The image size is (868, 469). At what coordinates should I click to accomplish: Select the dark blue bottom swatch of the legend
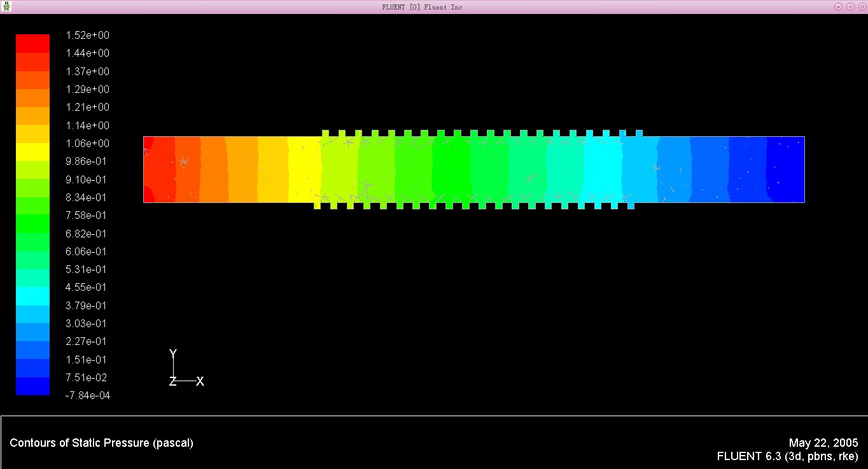(32, 386)
